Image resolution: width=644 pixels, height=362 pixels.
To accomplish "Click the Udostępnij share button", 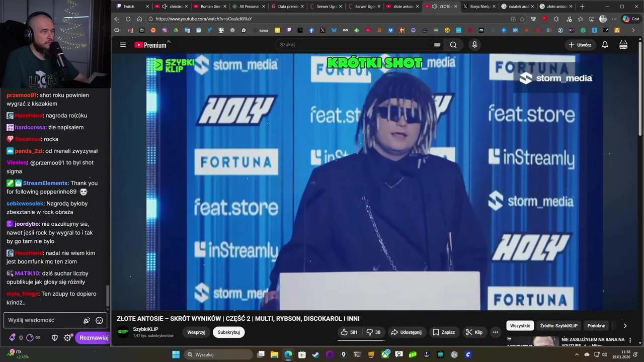I will click(406, 332).
